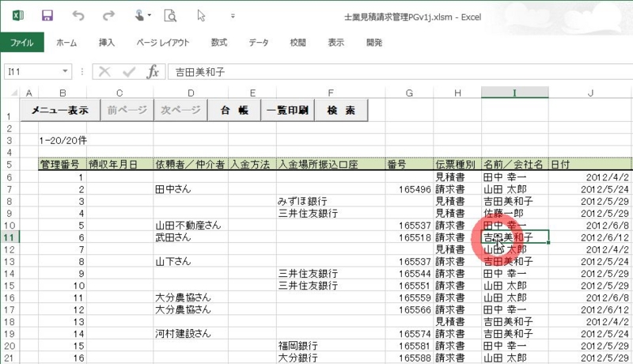Select the cell containing 福岡銀行
The width and height of the screenshot is (633, 364).
(x=331, y=346)
